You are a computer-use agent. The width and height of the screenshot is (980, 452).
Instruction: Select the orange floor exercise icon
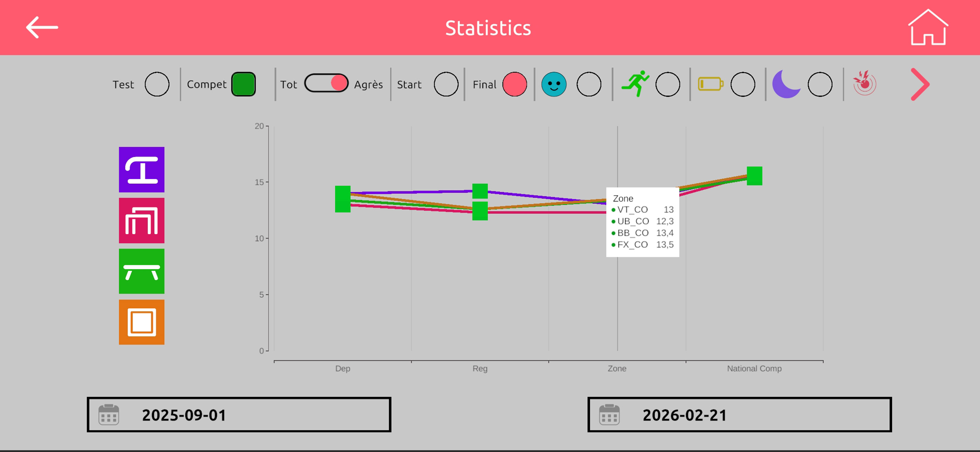[142, 322]
